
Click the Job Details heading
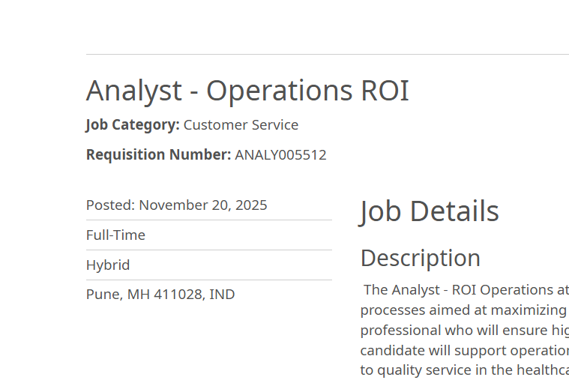tap(430, 211)
